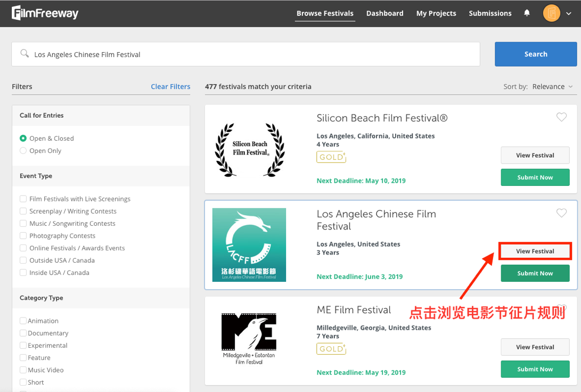Check the Feature category

point(23,357)
